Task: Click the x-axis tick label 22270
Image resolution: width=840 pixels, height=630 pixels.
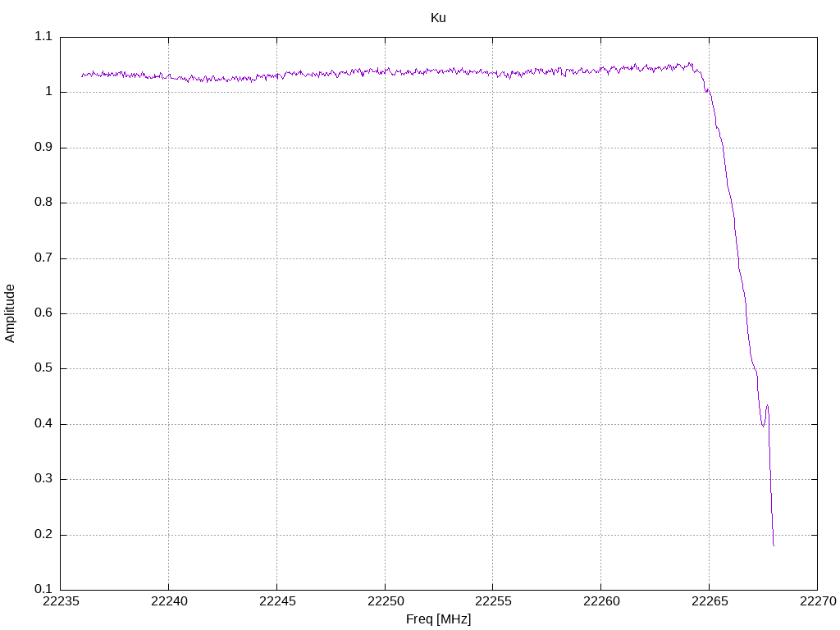Action: click(818, 601)
